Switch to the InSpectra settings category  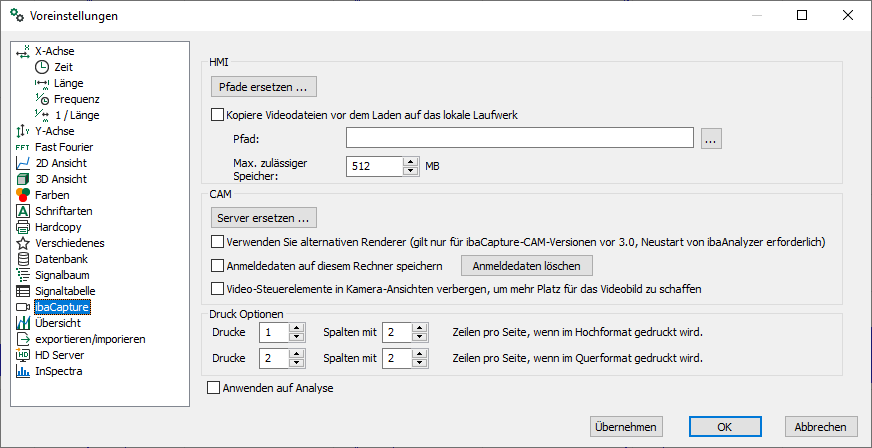coord(59,371)
